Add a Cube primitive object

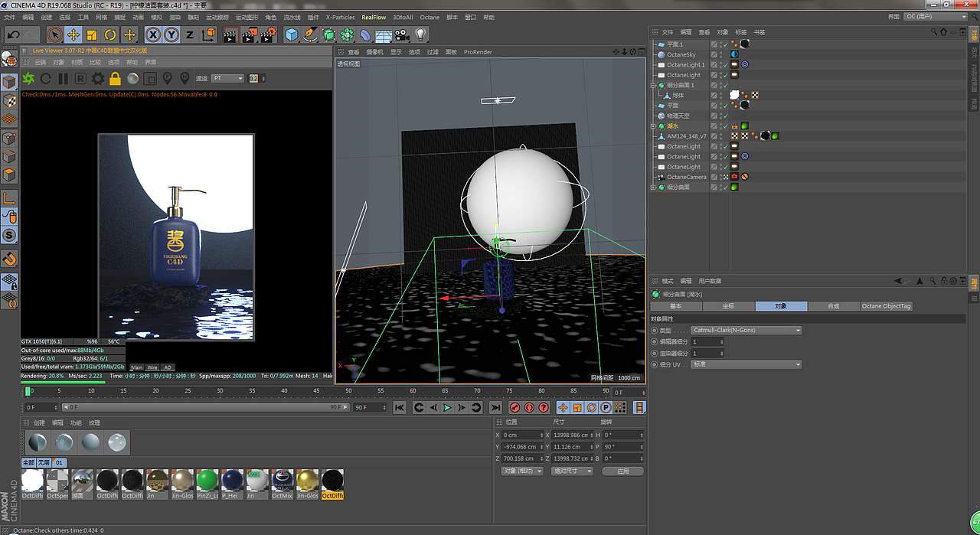pyautogui.click(x=292, y=34)
